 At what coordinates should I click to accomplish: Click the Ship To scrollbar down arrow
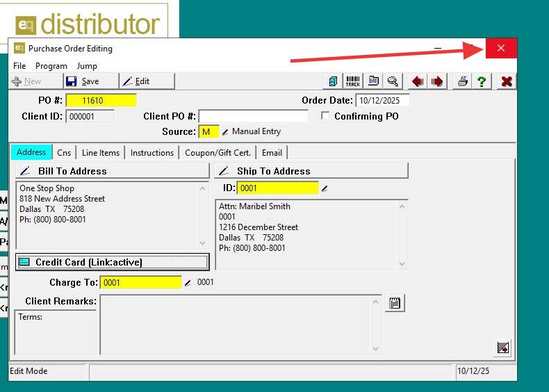(402, 264)
